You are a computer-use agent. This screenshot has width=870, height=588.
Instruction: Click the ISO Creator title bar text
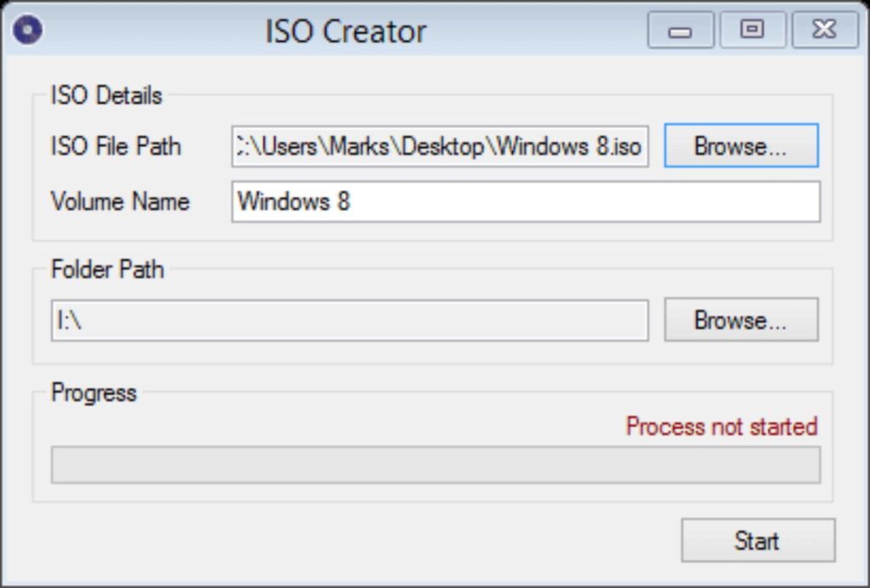pyautogui.click(x=343, y=29)
